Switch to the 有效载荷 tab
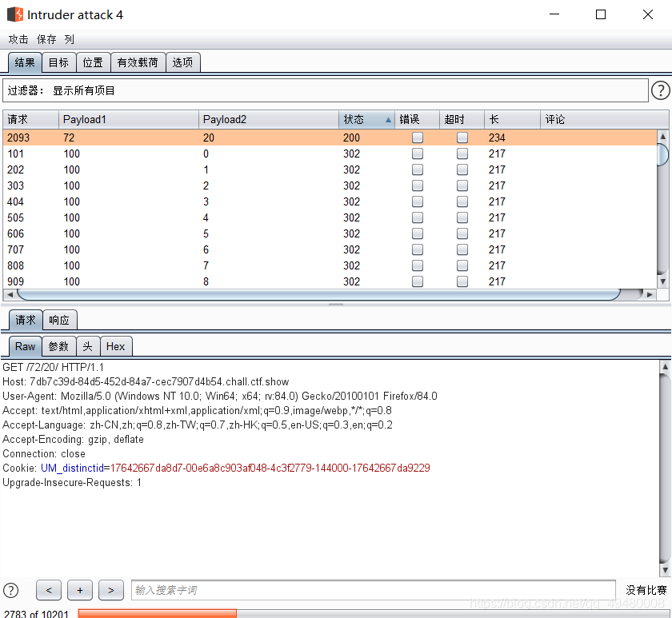This screenshot has height=618, width=672. (x=138, y=62)
